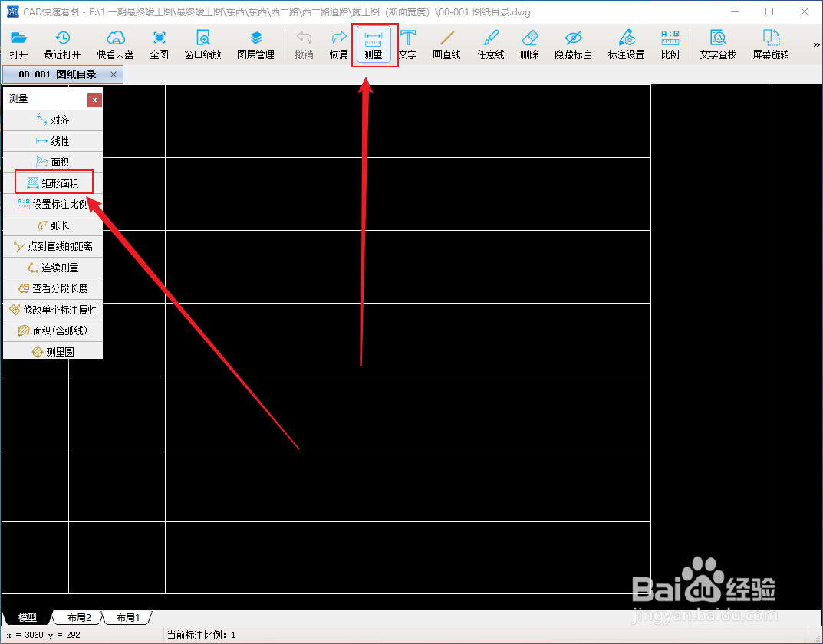
Task: Maximize the CAD快速看图 window
Action: click(x=769, y=11)
